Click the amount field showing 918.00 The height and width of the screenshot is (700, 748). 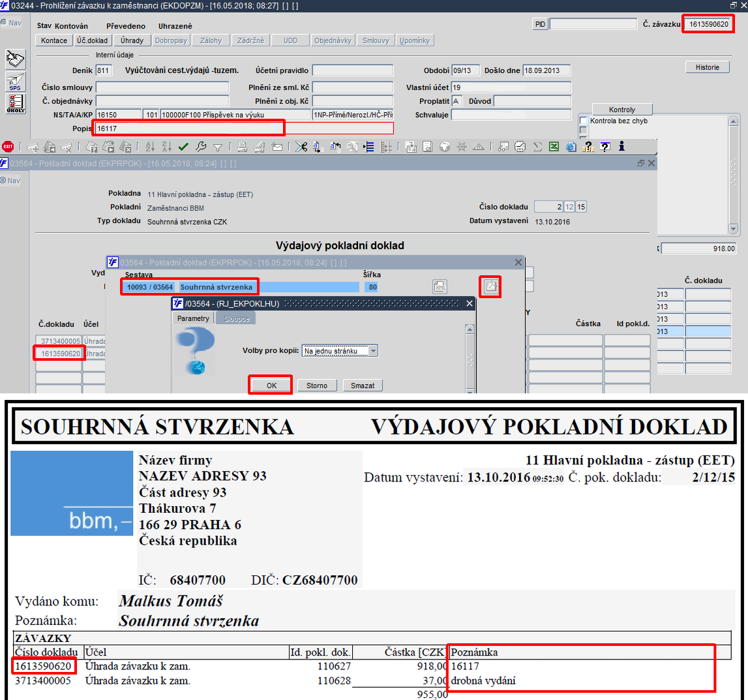[x=699, y=249]
